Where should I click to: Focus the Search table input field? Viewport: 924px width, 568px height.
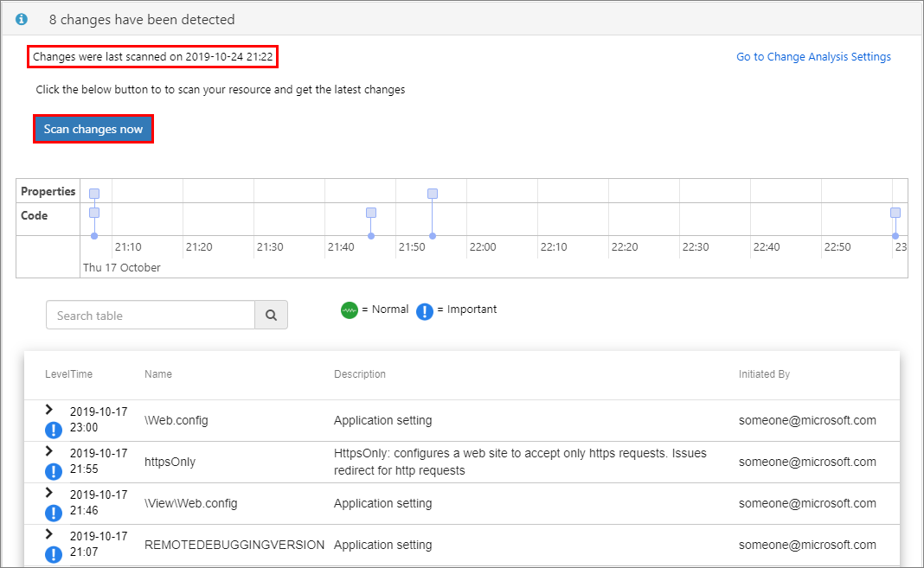(x=151, y=316)
